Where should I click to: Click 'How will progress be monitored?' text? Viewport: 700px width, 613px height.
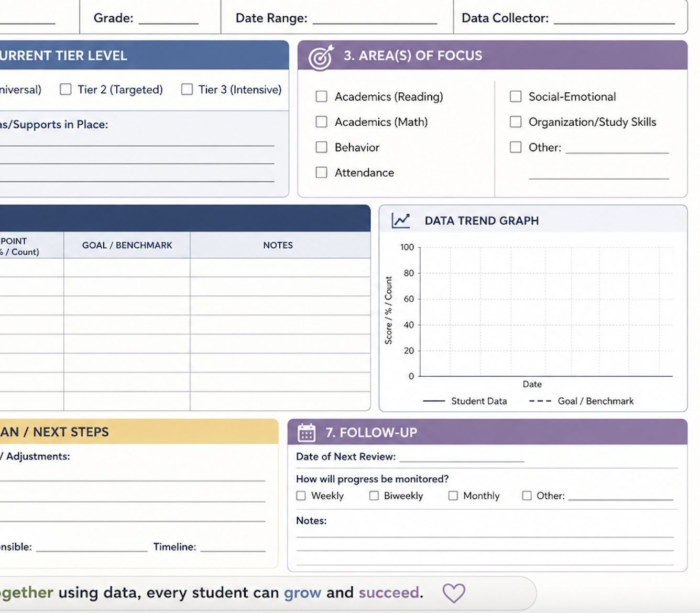coord(373,479)
